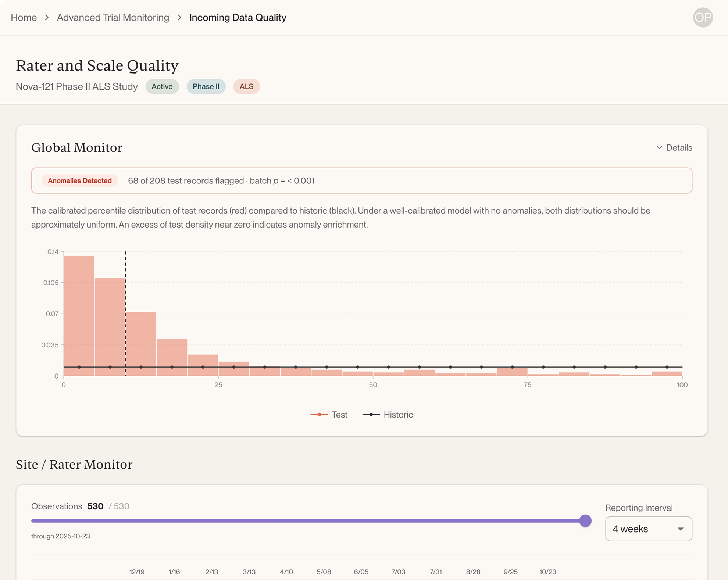Select the 12/19 date column header

(137, 572)
